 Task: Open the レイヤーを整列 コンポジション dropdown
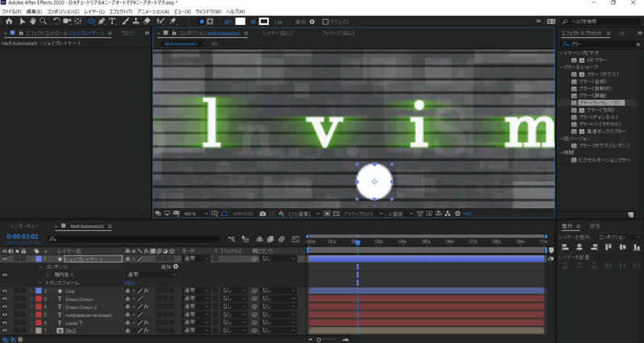[x=618, y=238]
